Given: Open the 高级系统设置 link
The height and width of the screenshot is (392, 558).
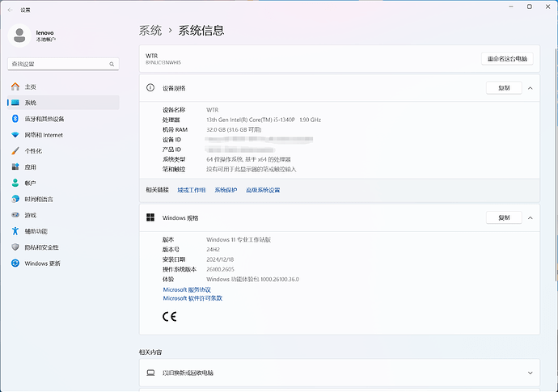Looking at the screenshot, I should (263, 190).
